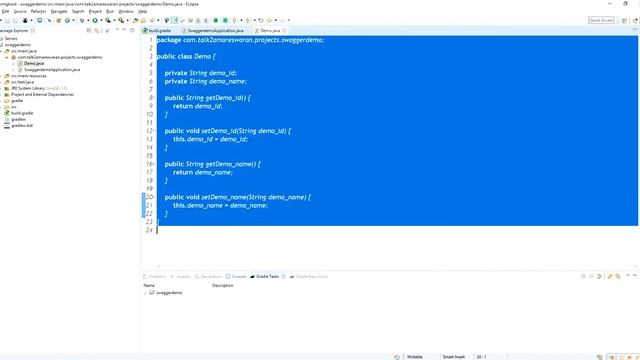The width and height of the screenshot is (640, 360).
Task: Close the Gradle Tasks view tab
Action: tap(284, 276)
